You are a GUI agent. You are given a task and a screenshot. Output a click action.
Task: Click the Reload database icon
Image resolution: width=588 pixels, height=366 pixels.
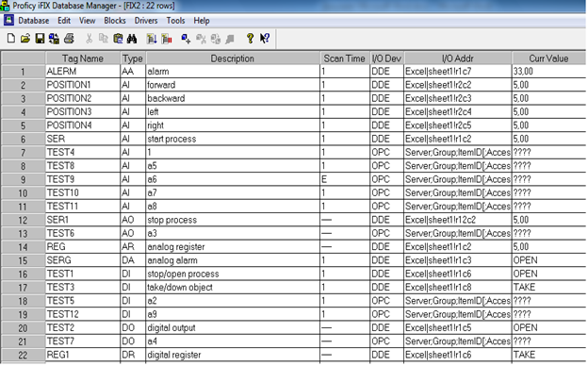click(x=54, y=39)
